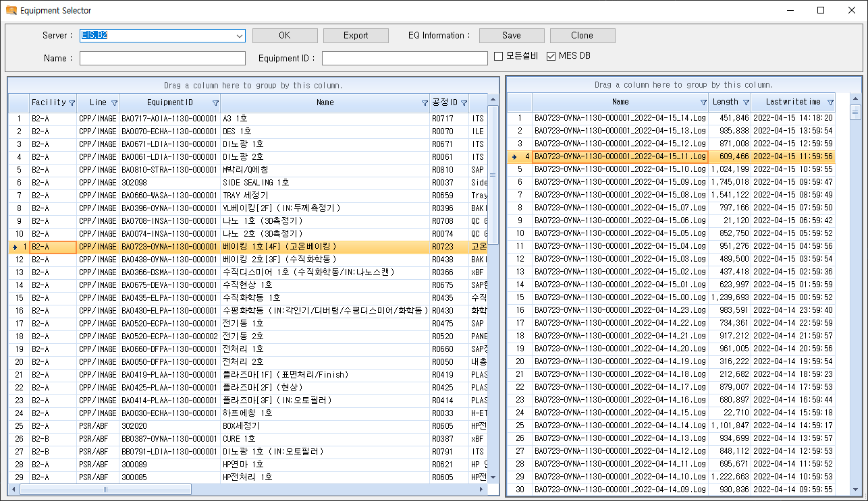Click the EquipmentID column filter funnel
Screen dimensions: 868x501
pyautogui.click(x=215, y=103)
